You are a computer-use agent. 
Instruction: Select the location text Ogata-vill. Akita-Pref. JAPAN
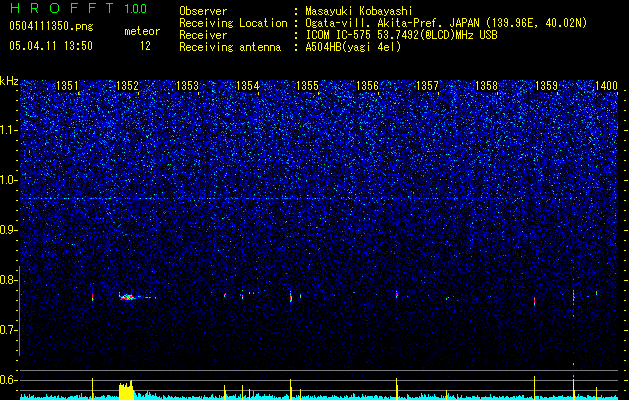392,23
